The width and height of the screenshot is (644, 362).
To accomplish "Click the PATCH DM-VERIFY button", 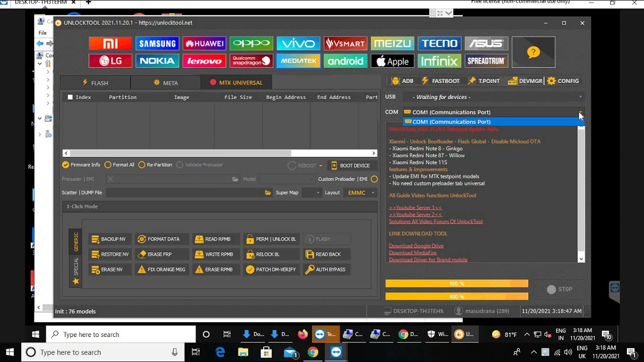I will click(272, 269).
